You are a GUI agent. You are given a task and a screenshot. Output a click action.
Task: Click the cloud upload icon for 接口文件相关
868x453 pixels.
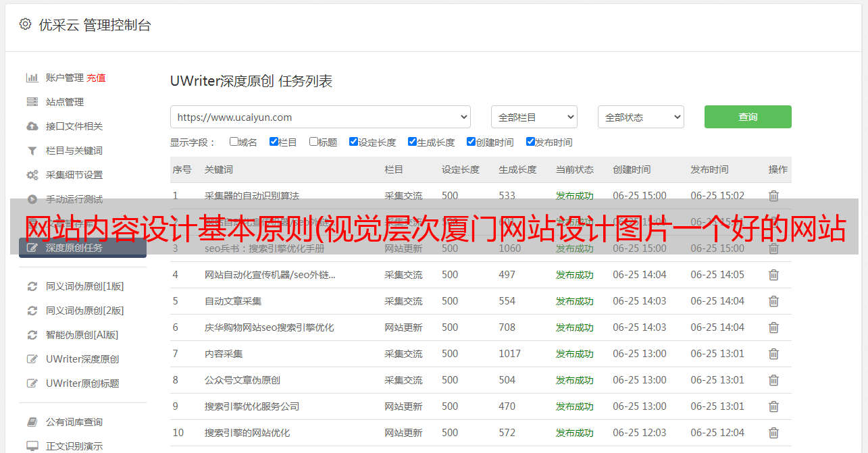pos(32,126)
